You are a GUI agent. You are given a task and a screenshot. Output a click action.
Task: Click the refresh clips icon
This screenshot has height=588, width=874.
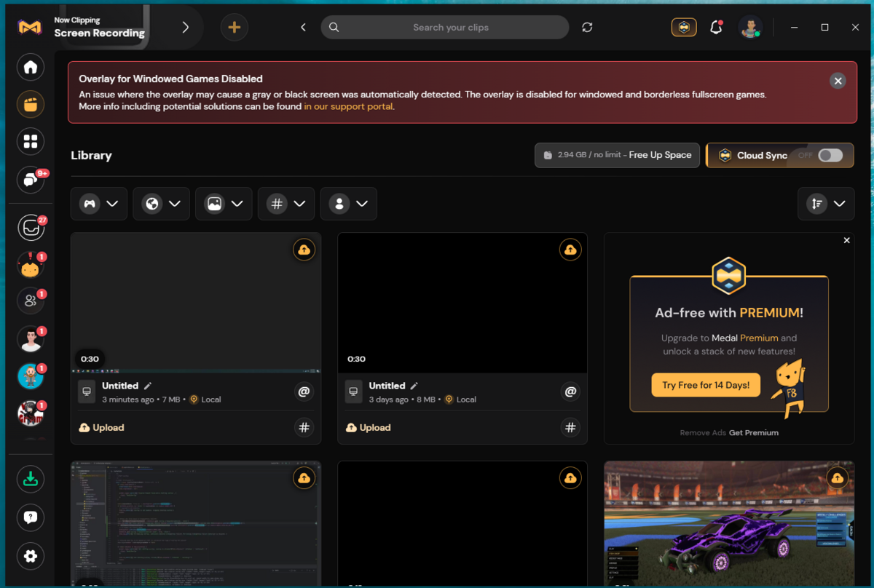[587, 28]
